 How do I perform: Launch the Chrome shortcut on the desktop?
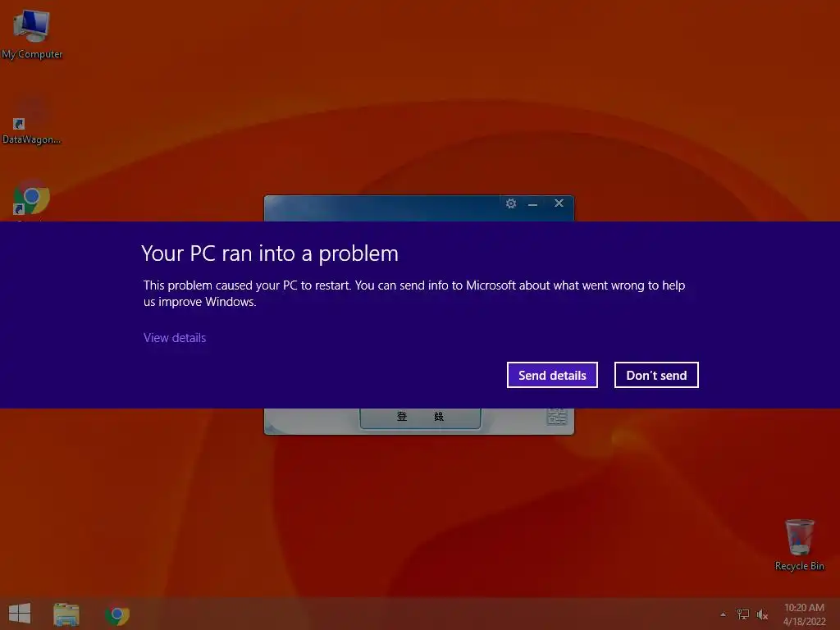tap(32, 199)
